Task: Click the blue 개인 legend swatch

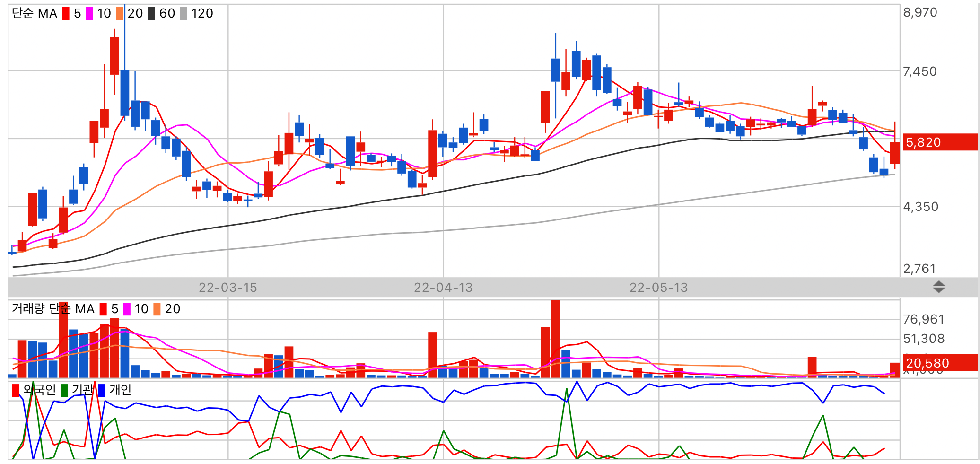Action: pos(102,390)
